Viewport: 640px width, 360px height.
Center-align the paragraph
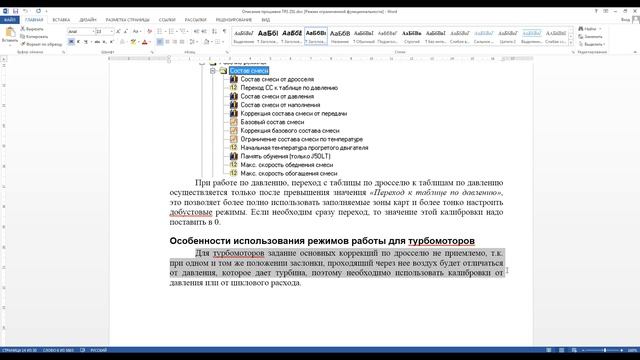click(167, 42)
